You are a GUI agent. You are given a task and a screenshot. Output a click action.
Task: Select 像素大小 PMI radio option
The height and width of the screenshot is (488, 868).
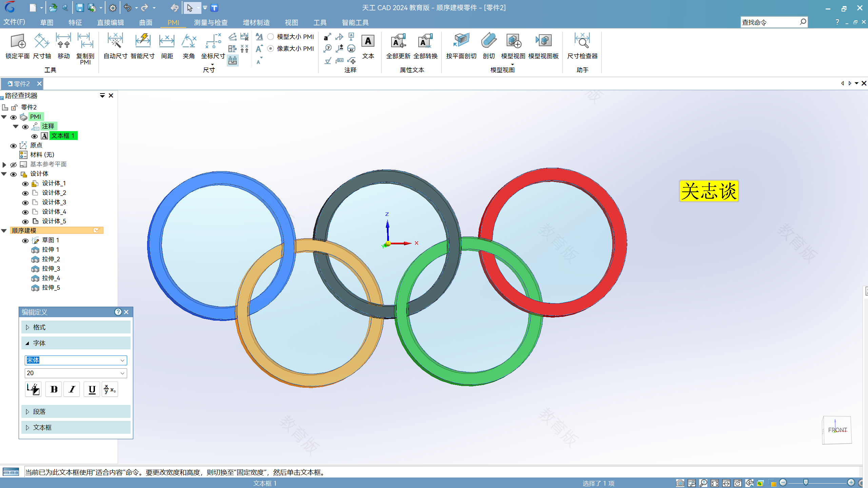pos(271,48)
